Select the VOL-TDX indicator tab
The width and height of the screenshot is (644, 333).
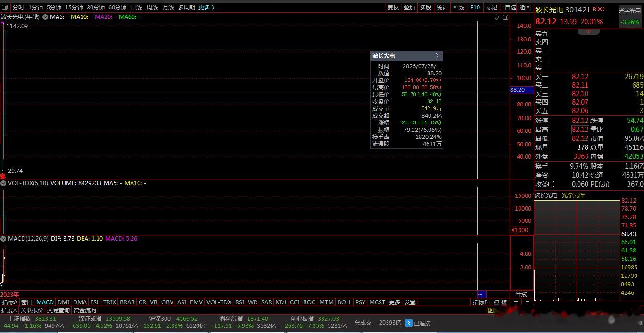[x=219, y=302]
